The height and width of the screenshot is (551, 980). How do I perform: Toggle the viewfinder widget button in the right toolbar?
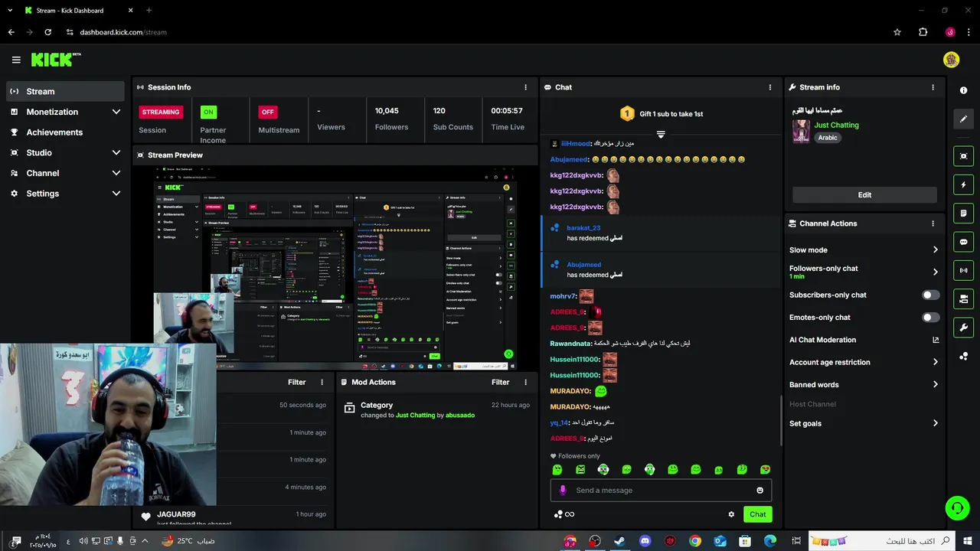(963, 156)
